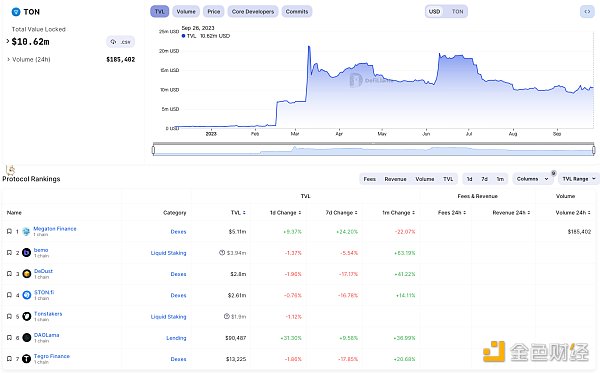Click the right handle of chart range slider
This screenshot has width=600, height=373.
[593, 150]
